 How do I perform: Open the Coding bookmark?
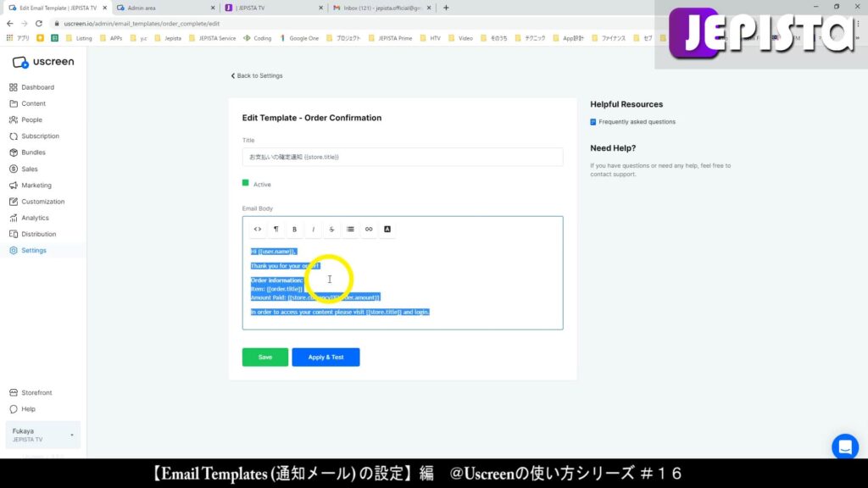click(258, 38)
